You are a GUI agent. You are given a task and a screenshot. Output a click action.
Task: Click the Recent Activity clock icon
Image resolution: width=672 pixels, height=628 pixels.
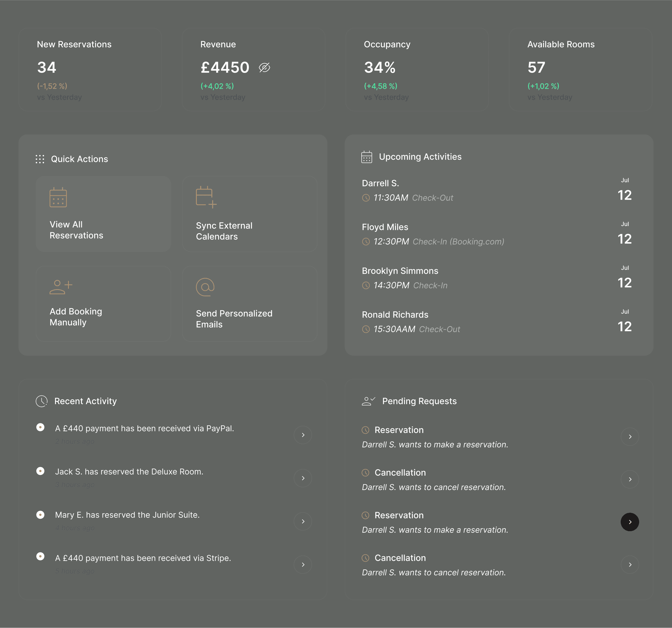coord(41,401)
